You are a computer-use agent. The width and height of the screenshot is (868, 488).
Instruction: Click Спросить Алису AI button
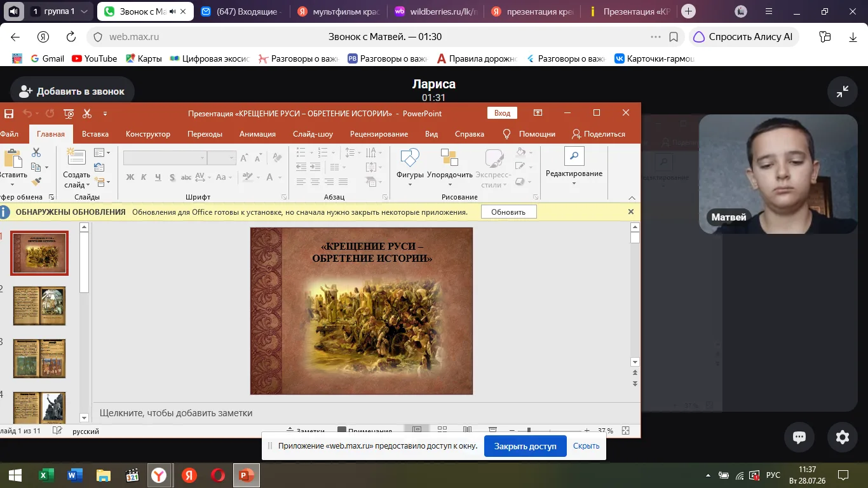[x=745, y=37]
